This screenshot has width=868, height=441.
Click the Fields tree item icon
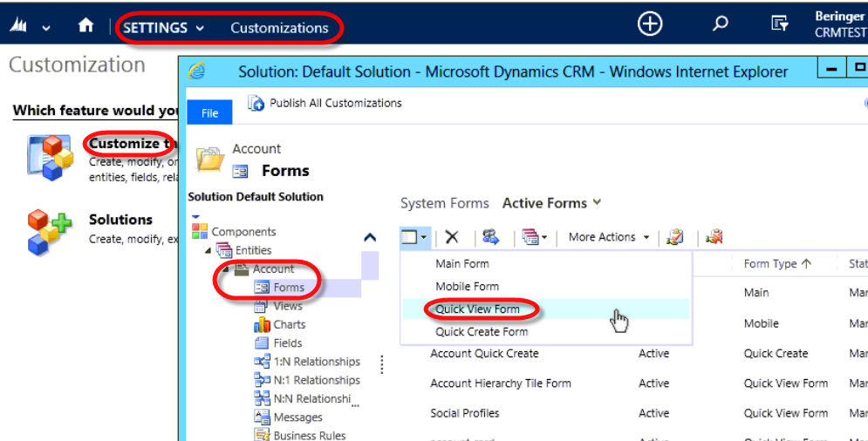click(x=262, y=343)
